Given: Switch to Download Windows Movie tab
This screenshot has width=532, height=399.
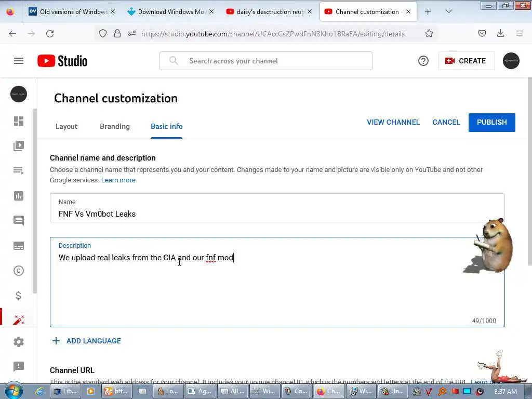Looking at the screenshot, I should (x=170, y=12).
